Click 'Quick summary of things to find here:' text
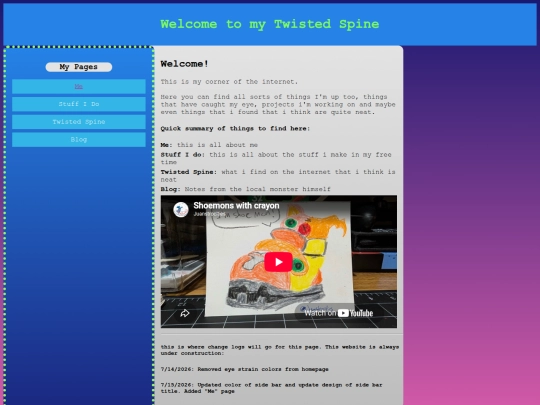540x405 pixels. 235,128
